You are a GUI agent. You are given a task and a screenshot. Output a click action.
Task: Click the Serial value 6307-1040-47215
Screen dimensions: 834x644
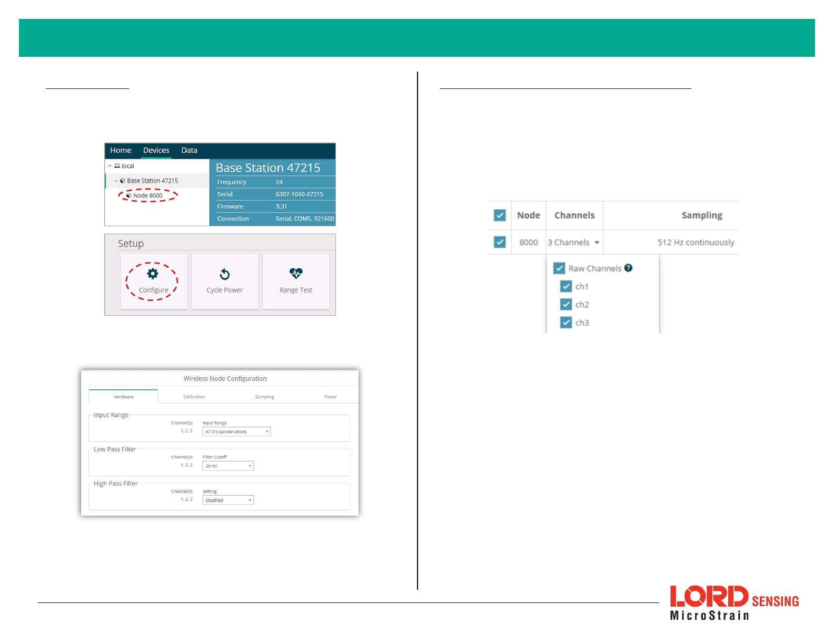(x=300, y=194)
